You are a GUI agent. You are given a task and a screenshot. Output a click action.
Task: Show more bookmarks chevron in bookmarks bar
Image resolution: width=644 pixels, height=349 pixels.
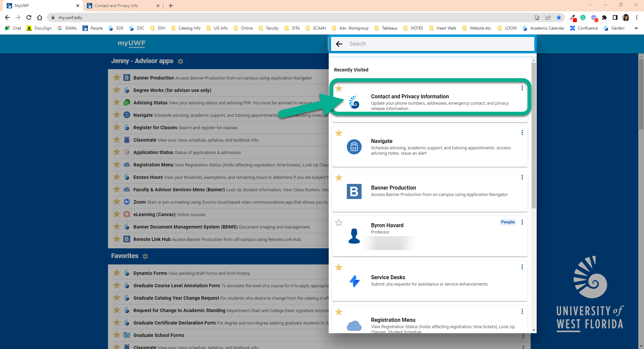tap(636, 28)
